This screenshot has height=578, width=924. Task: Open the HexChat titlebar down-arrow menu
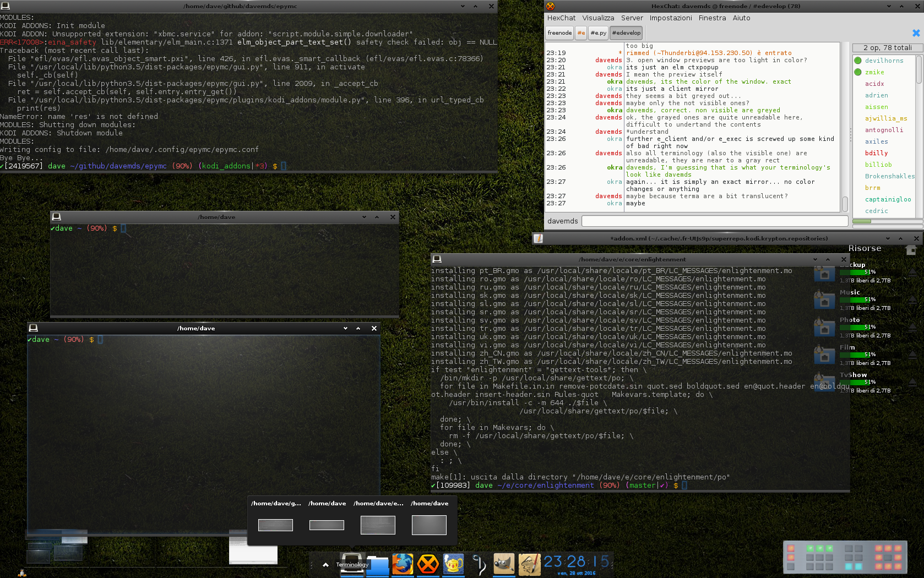point(889,6)
